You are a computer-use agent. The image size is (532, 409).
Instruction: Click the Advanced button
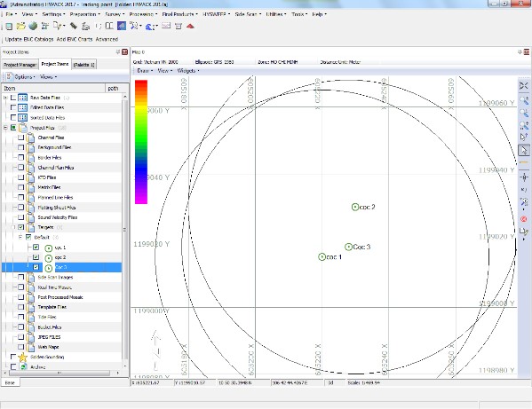pyautogui.click(x=107, y=39)
